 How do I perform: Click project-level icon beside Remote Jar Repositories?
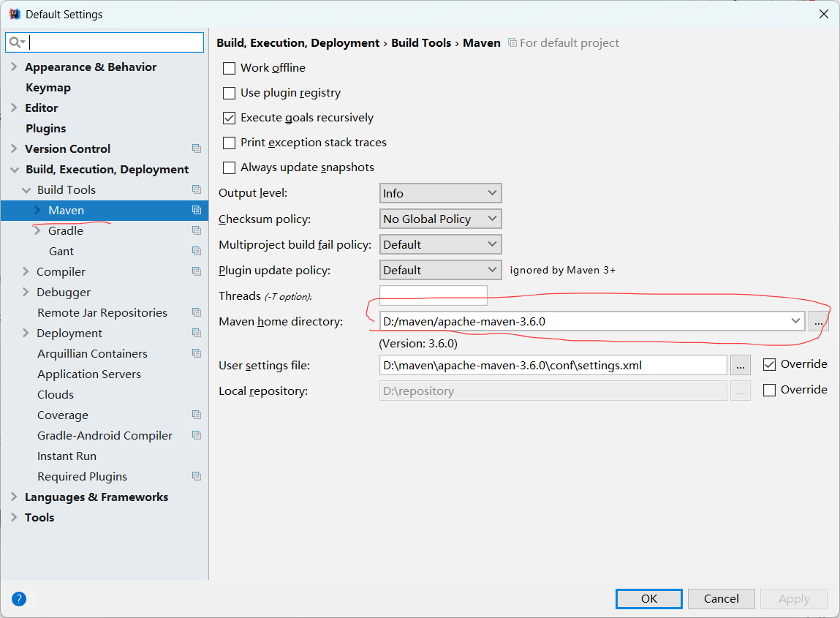click(x=197, y=312)
